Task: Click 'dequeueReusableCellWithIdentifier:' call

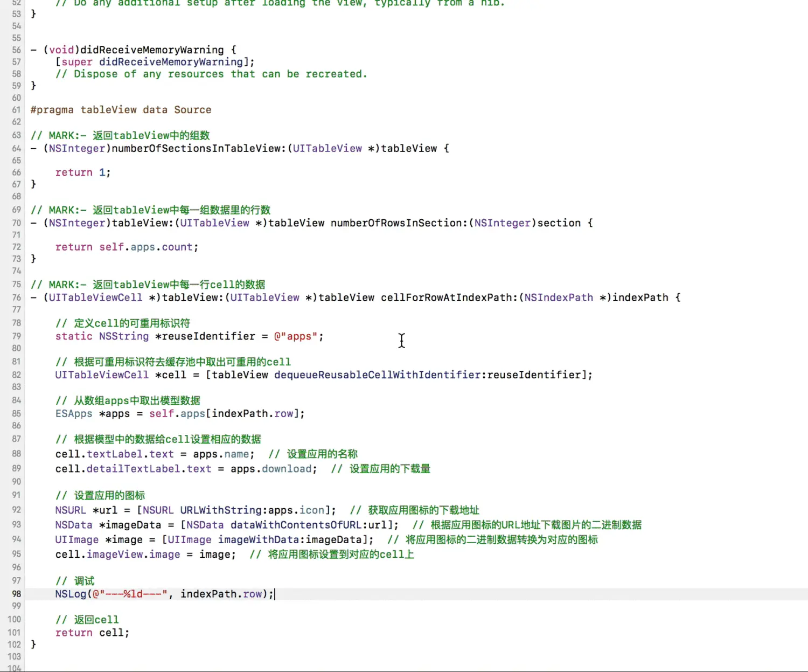Action: [380, 375]
